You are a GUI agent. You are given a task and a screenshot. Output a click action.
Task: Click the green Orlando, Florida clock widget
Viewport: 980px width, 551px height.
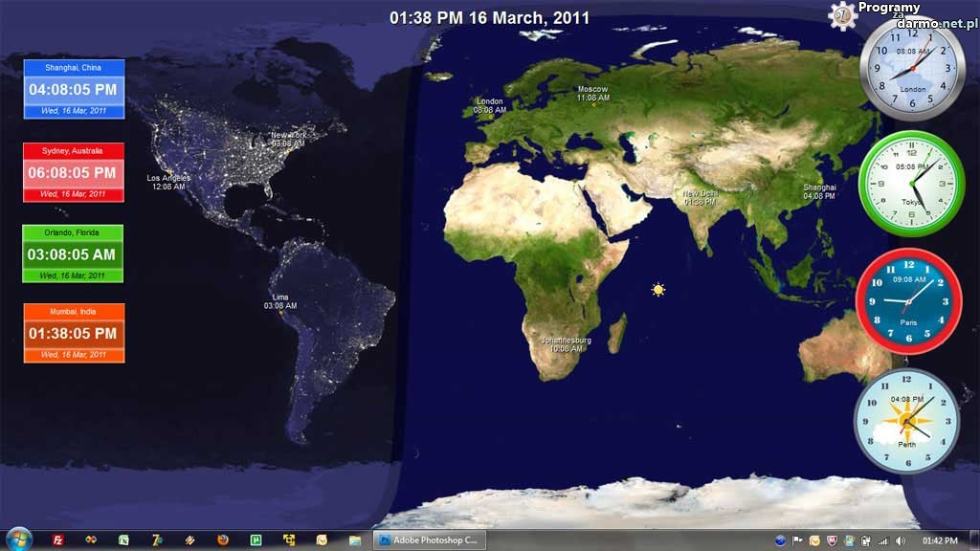click(x=73, y=254)
